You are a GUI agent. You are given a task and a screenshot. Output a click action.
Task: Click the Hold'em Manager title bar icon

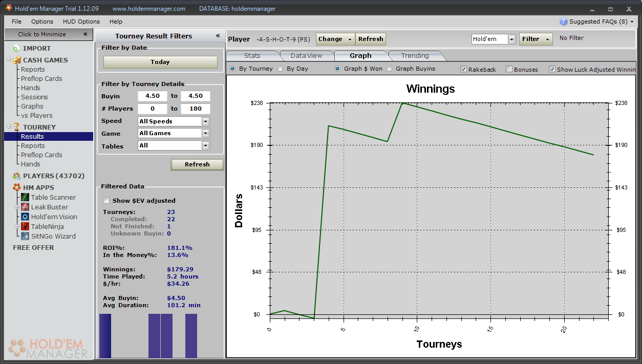[x=9, y=8]
